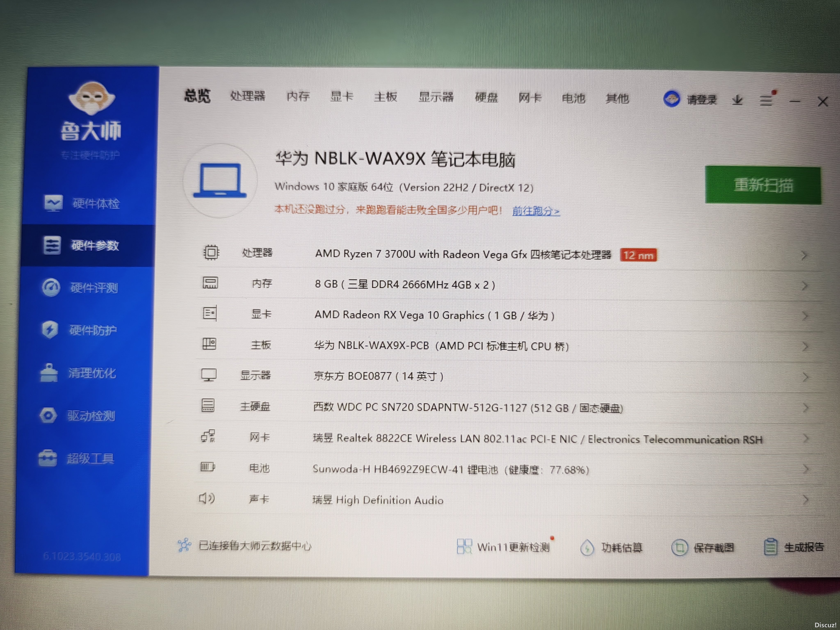
Task: Expand the 处理器 AMD Ryzen row chevron
Action: click(804, 255)
